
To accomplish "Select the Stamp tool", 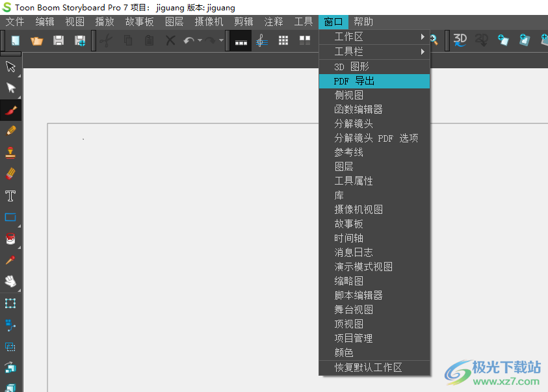I will coord(11,153).
